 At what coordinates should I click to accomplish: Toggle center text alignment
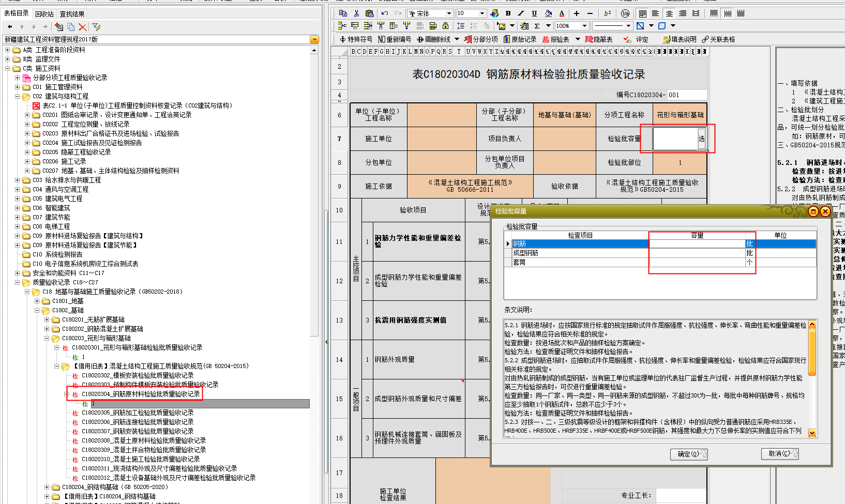(669, 13)
